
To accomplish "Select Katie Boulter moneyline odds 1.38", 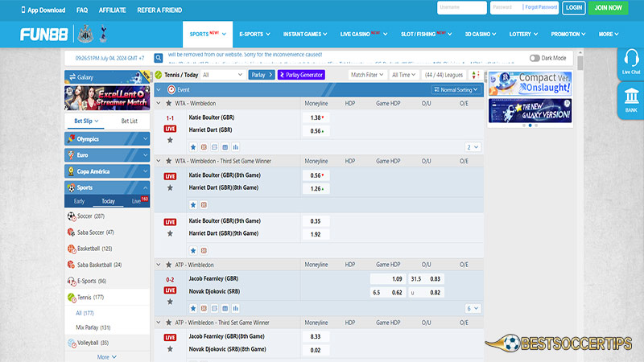I will 316,117.
